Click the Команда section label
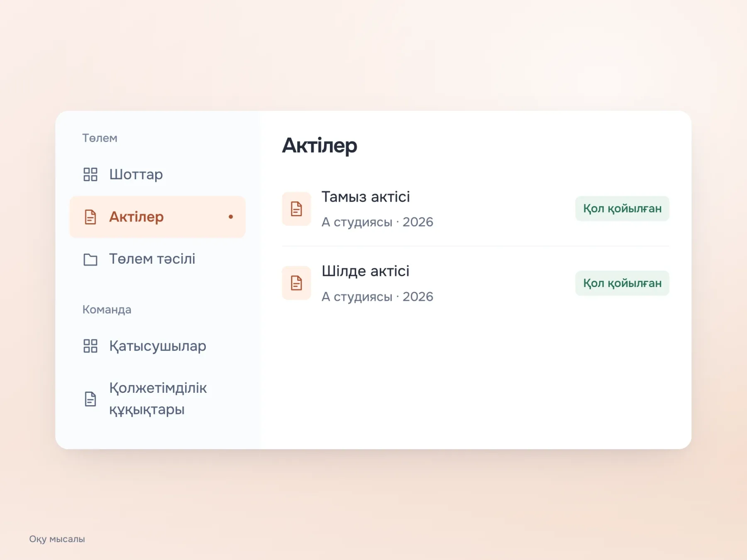 pos(107,309)
